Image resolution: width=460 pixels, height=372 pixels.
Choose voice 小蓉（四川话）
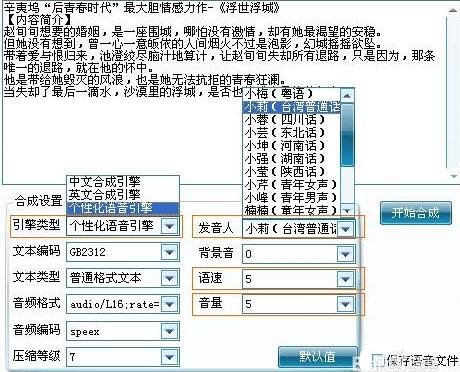(x=291, y=120)
